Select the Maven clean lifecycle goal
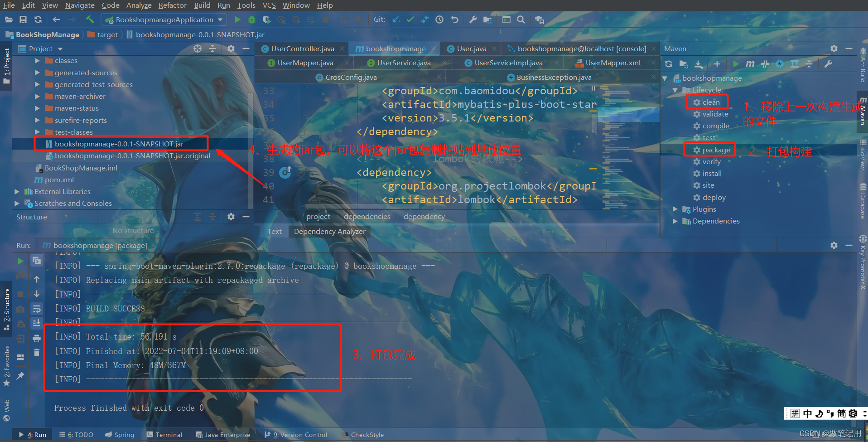The width and height of the screenshot is (868, 442). (711, 102)
